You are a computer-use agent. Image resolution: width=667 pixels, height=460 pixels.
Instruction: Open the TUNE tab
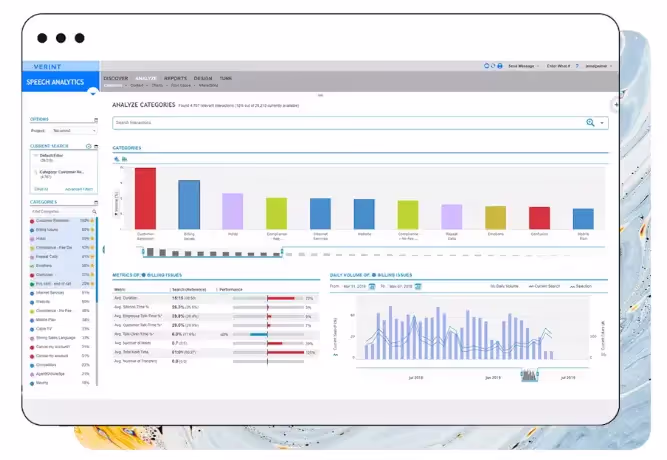pos(225,78)
